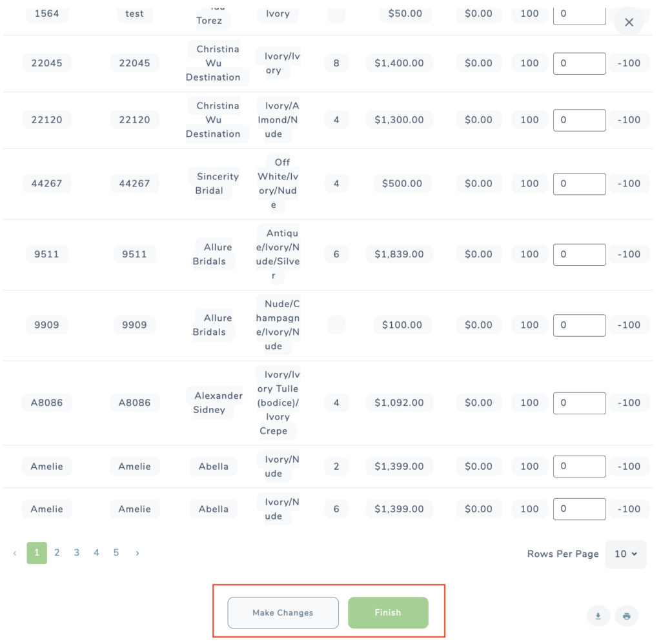Focus count input for Sincerity Bridal 44267
This screenshot has height=644, width=661.
[x=579, y=184]
